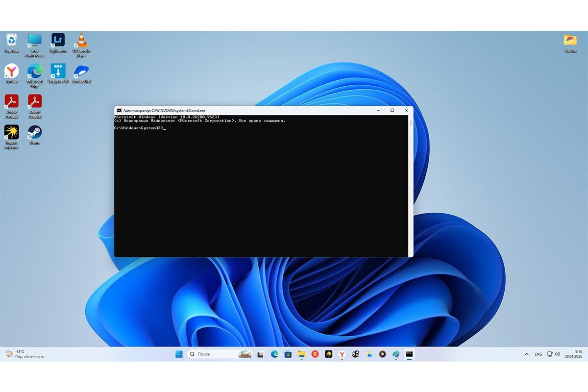Select the Steam desktop shortcut
The image size is (588, 392).
pos(35,135)
